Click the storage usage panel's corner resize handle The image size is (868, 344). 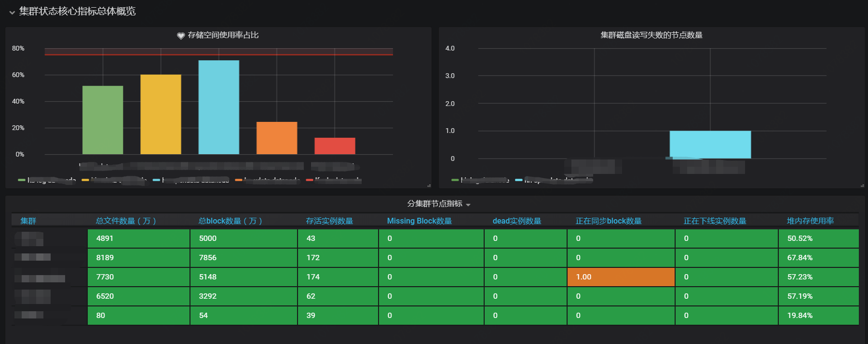click(x=429, y=185)
